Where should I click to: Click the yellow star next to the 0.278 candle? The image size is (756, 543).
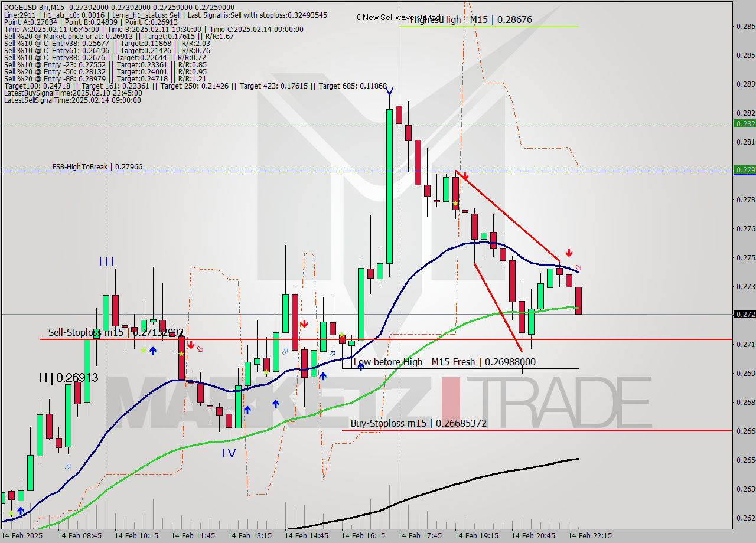(x=457, y=204)
